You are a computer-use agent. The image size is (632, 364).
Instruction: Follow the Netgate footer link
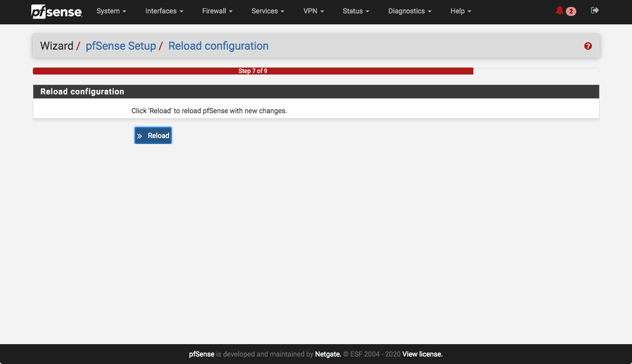click(328, 354)
